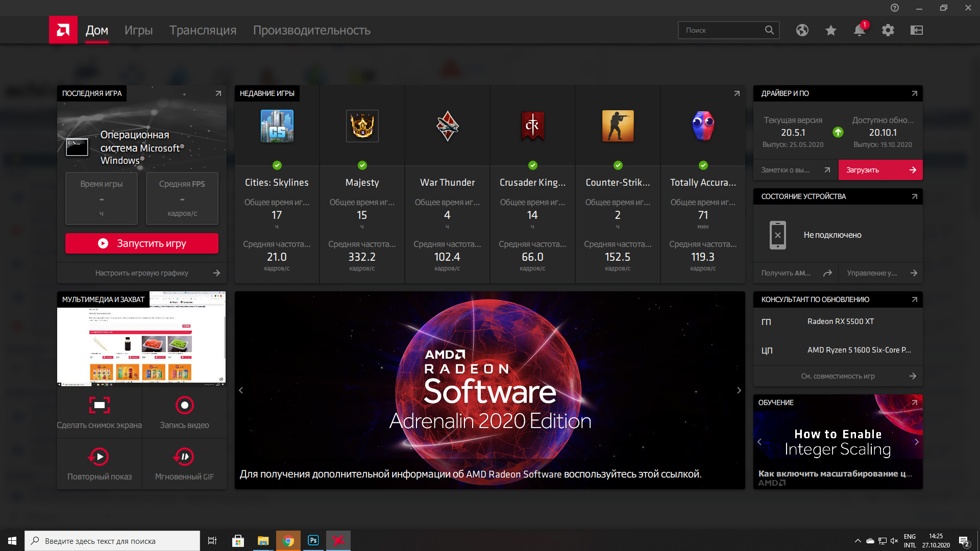
Task: Show hidden system tray icons chevron
Action: (857, 541)
